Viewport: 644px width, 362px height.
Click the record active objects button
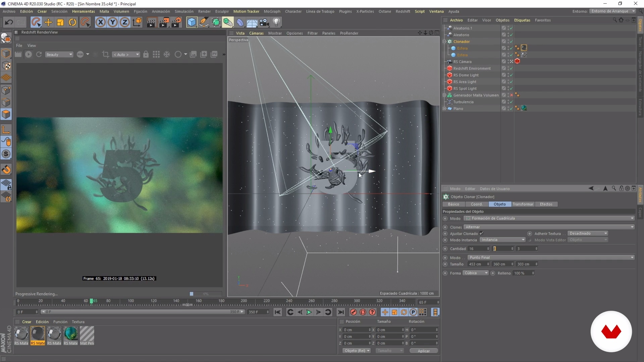point(353,312)
